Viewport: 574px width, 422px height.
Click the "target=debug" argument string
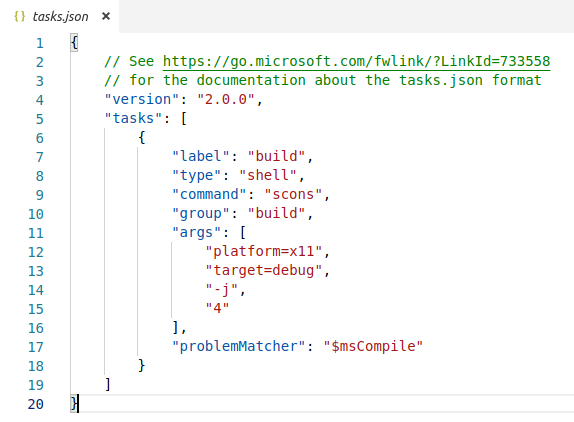[x=264, y=271]
